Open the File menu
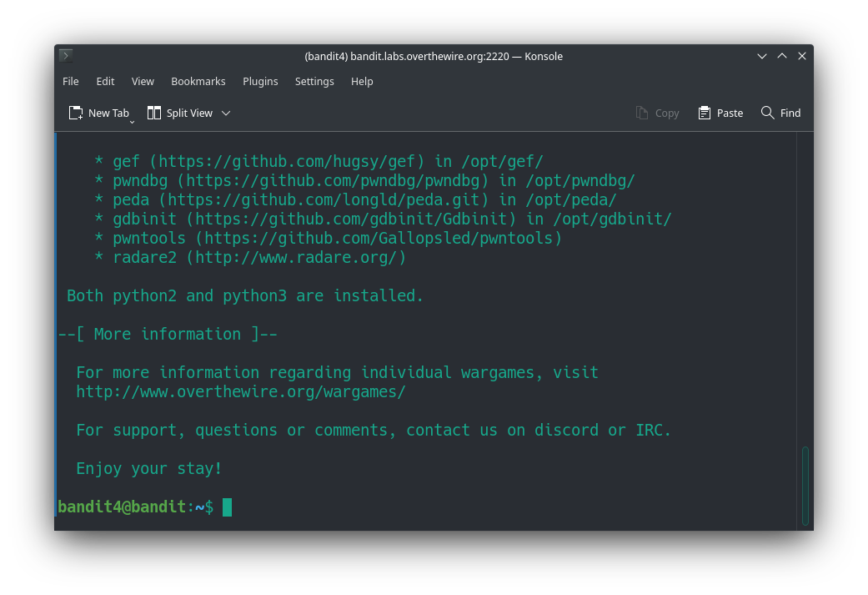Viewport: 868px width, 595px height. (x=71, y=81)
